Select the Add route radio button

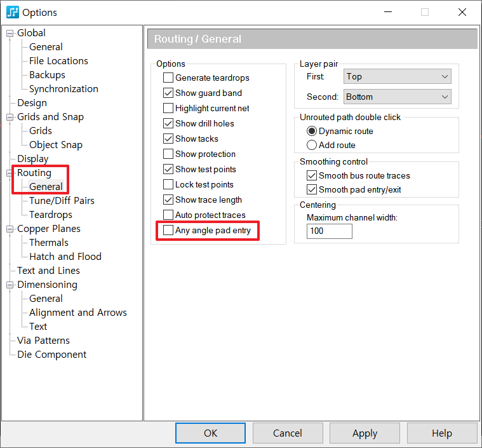[312, 145]
